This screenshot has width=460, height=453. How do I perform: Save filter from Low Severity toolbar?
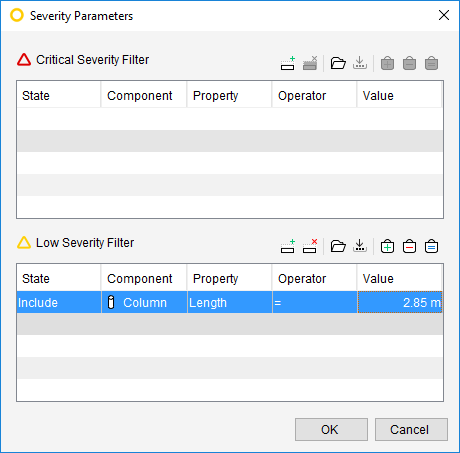[360, 246]
